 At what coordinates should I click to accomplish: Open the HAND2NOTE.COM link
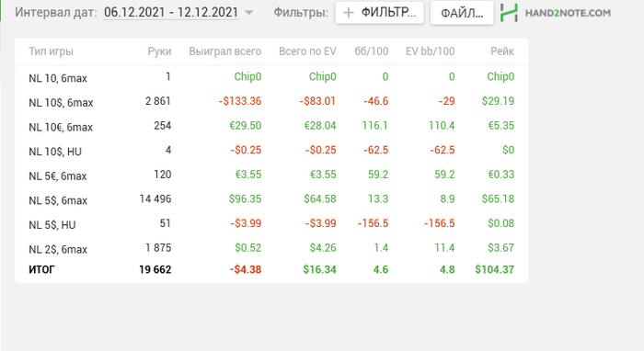pyautogui.click(x=568, y=13)
